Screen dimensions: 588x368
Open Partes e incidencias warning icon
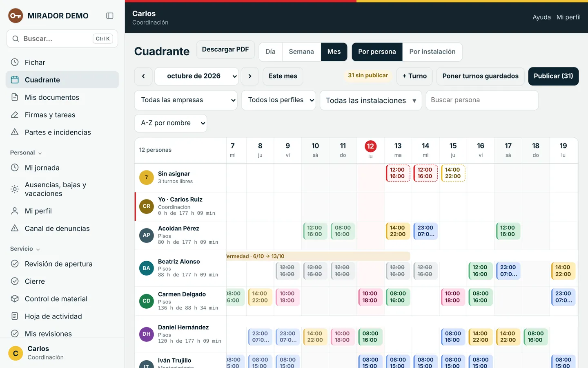pyautogui.click(x=15, y=132)
